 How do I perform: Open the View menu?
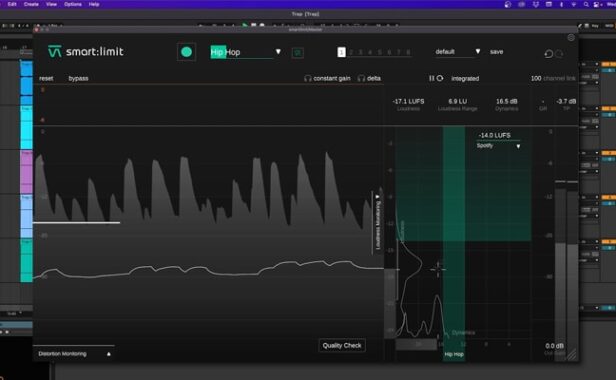(51, 4)
